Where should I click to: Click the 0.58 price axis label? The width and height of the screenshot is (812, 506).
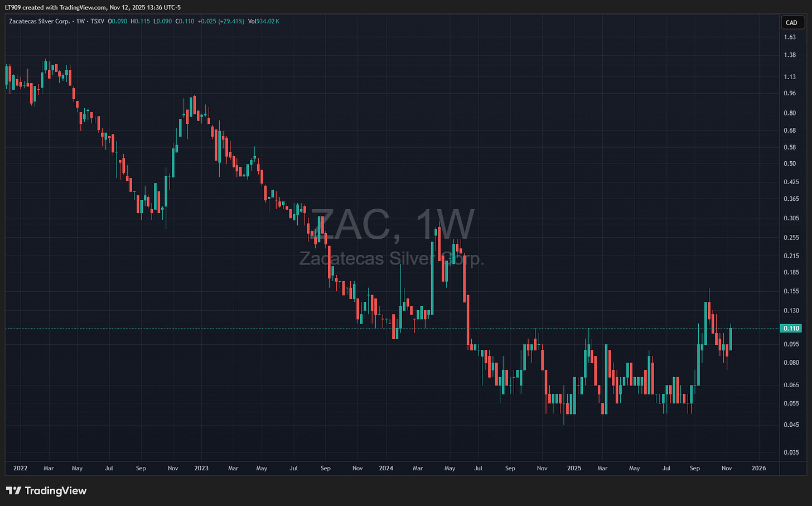[790, 147]
